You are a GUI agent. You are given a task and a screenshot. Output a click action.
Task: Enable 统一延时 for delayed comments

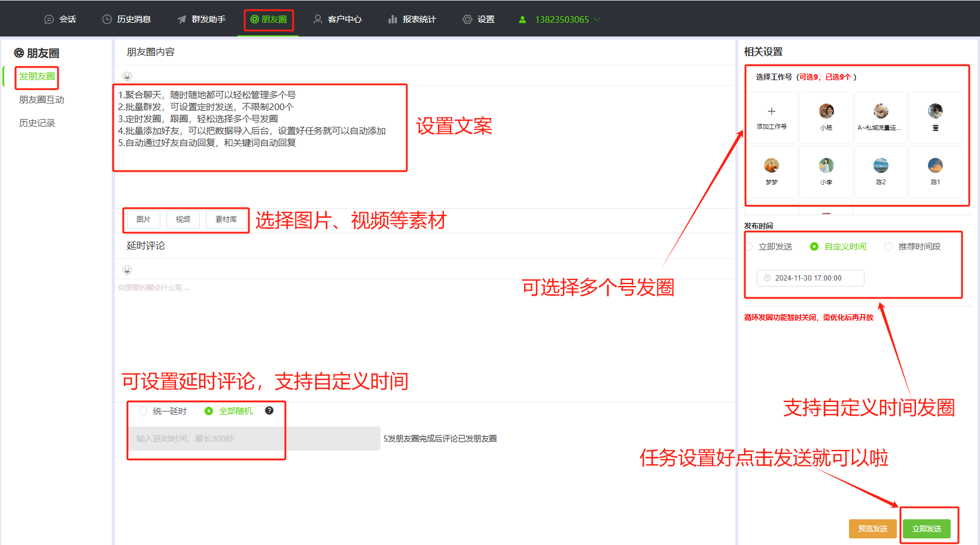[x=142, y=411]
